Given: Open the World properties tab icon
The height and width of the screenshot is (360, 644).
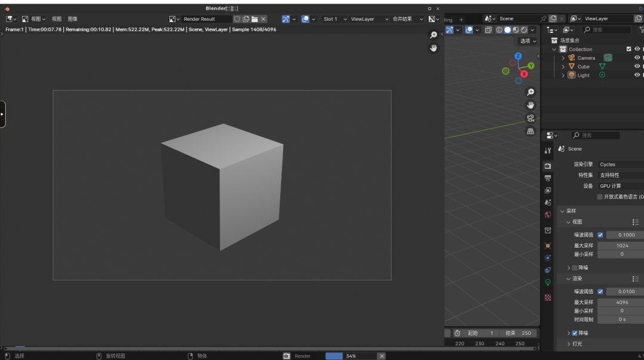Looking at the screenshot, I should (x=548, y=215).
